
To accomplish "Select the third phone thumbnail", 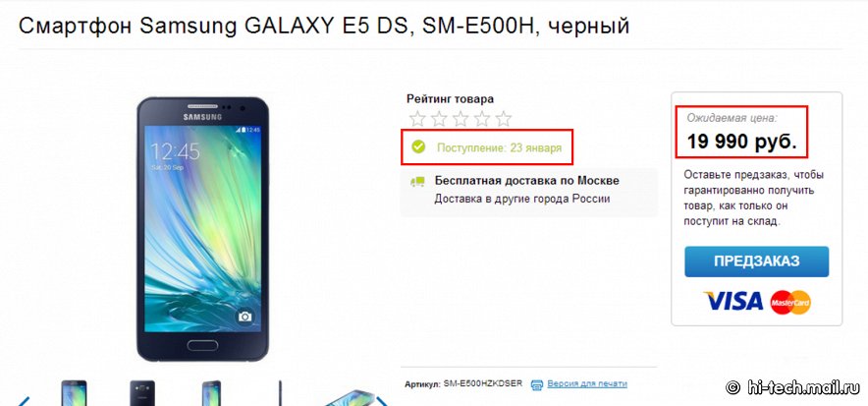I will pyautogui.click(x=211, y=392).
